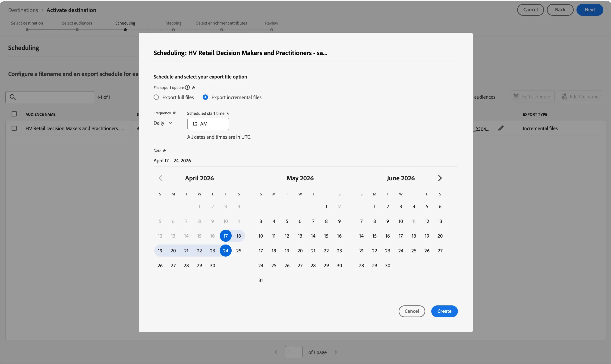Click the top-bar Next button
This screenshot has width=611, height=364.
click(x=590, y=10)
